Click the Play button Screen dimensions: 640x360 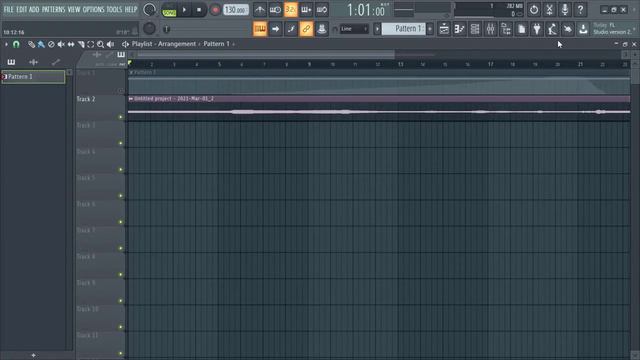click(184, 10)
